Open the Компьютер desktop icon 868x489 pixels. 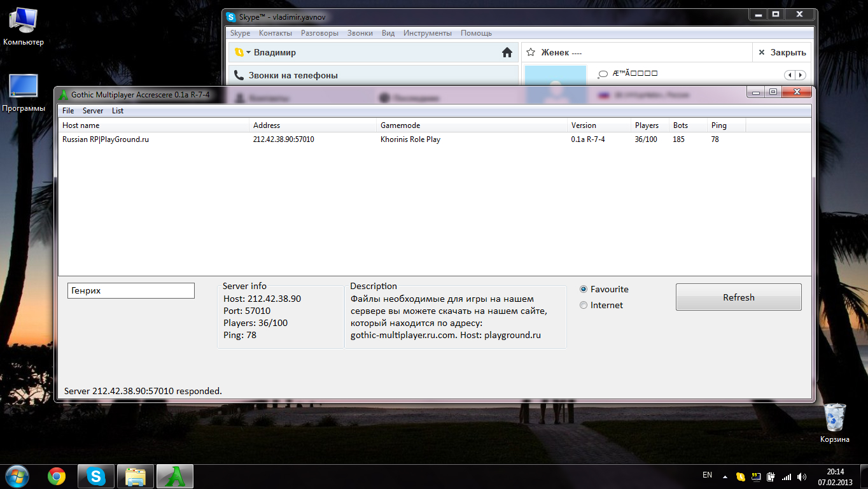click(x=24, y=26)
